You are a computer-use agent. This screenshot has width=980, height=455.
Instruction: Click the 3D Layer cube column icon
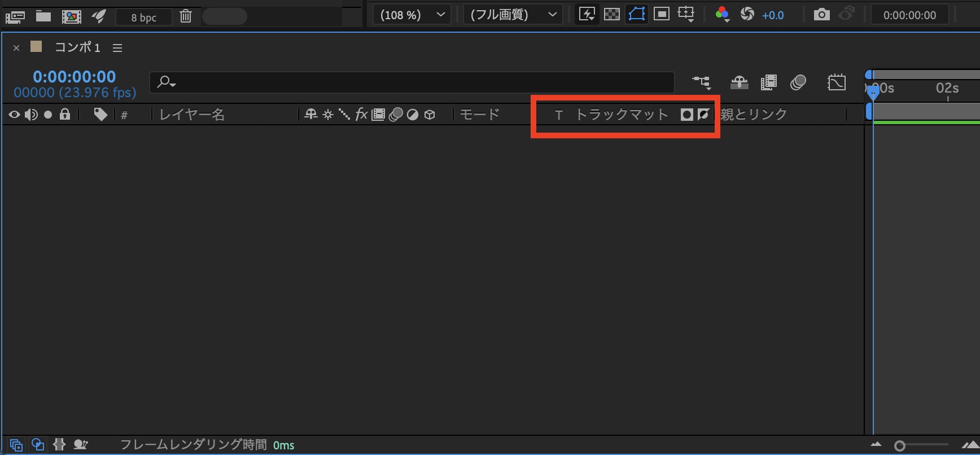tap(430, 115)
